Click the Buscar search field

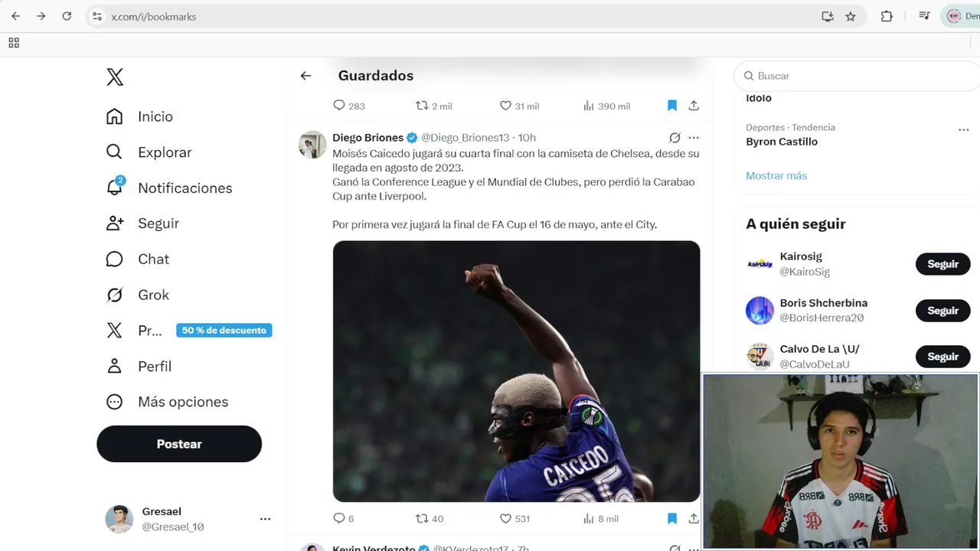(857, 76)
